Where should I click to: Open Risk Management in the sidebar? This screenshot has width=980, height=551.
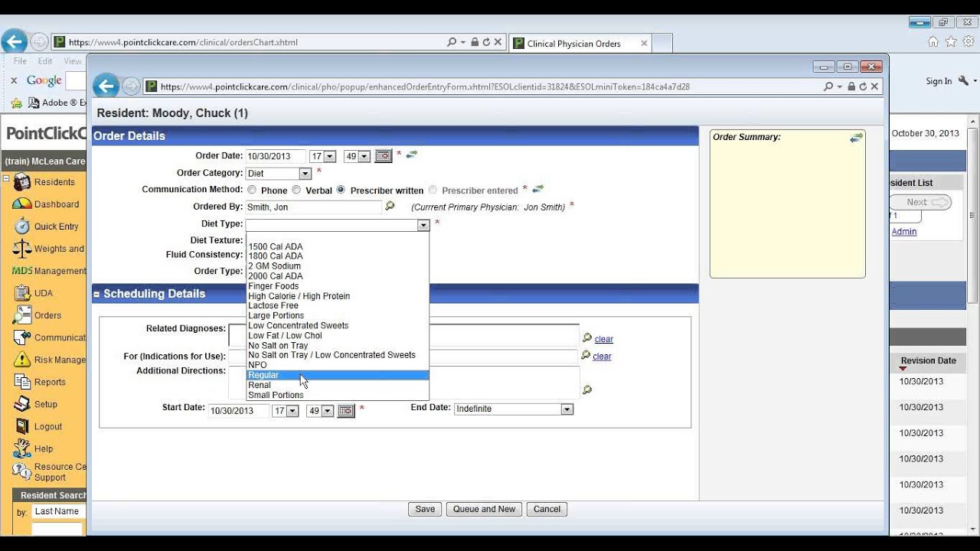pos(60,360)
